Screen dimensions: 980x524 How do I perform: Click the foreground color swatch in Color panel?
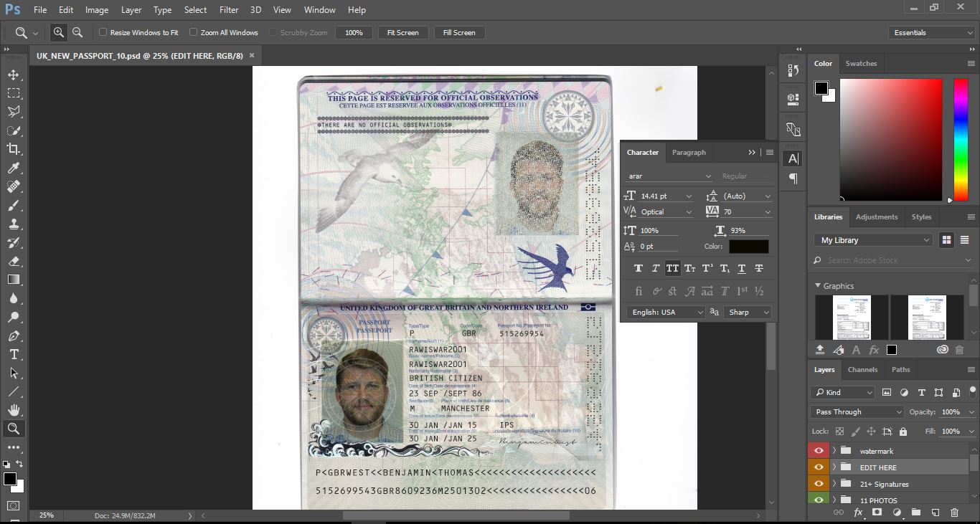(821, 88)
